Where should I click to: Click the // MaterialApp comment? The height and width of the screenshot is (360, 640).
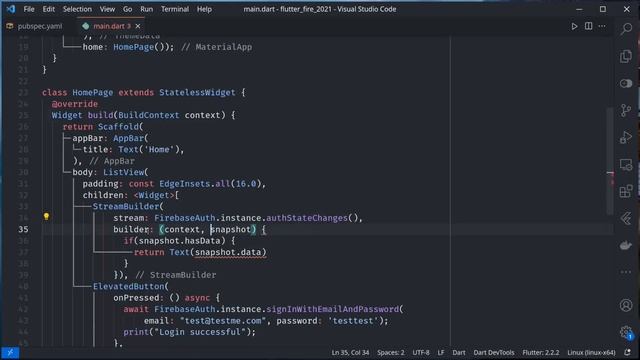pyautogui.click(x=216, y=47)
